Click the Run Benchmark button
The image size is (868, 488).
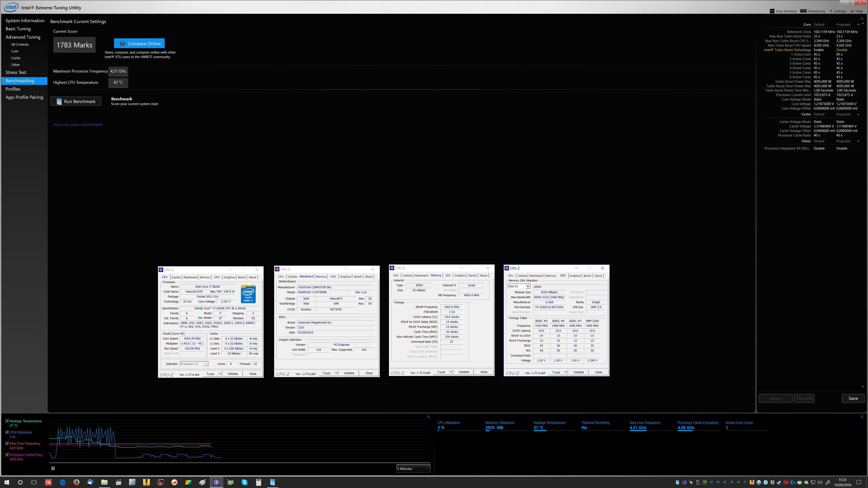pyautogui.click(x=76, y=101)
